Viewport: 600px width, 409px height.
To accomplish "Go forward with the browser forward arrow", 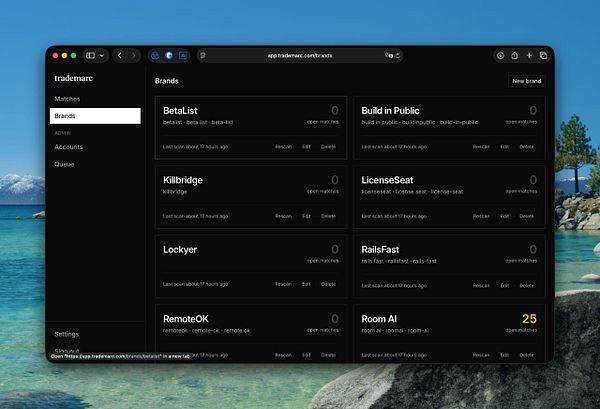I will [134, 55].
